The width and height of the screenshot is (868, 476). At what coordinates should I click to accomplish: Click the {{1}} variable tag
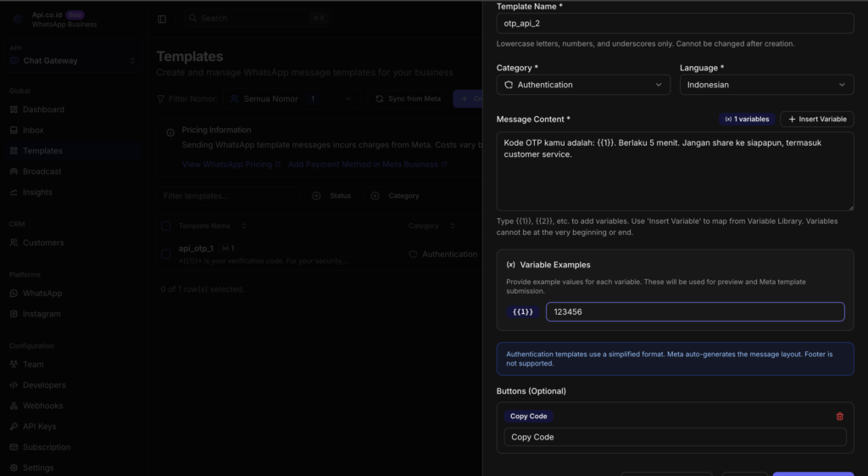522,312
